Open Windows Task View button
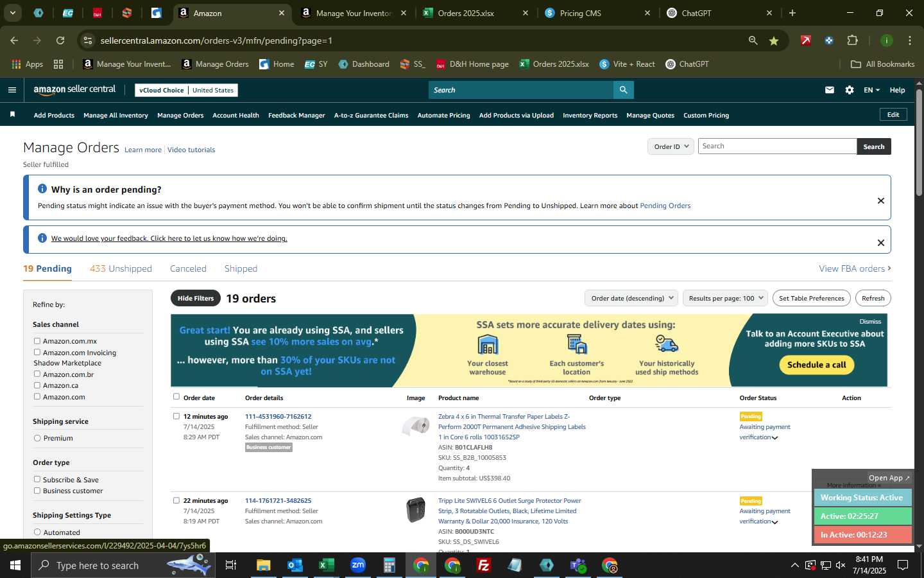Viewport: 924px width, 578px height. coord(231,565)
